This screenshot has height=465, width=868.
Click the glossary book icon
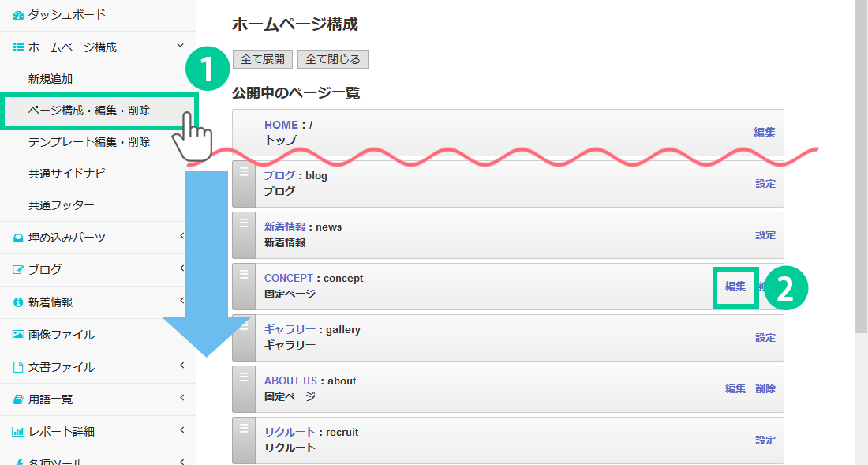(x=18, y=399)
